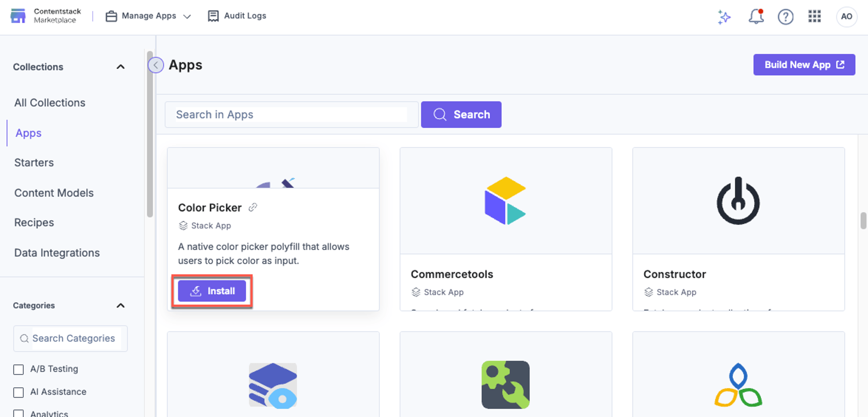Viewport: 868px width, 417px height.
Task: Collapse the Categories section
Action: coord(120,305)
